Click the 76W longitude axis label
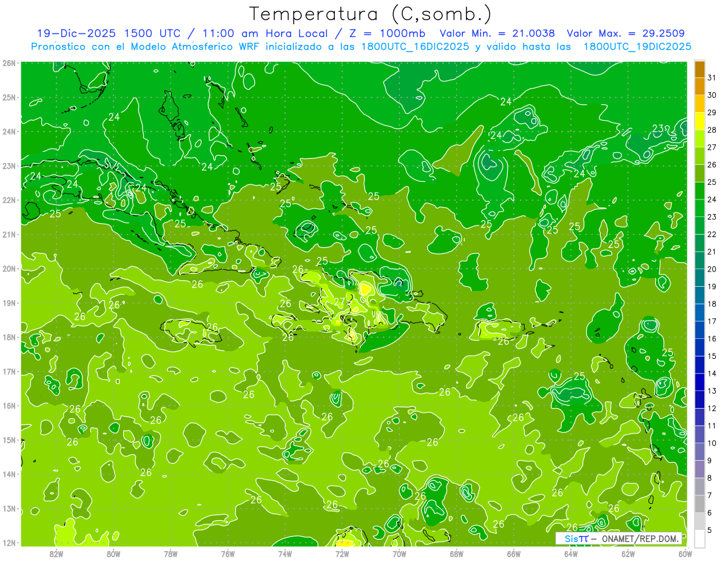The image size is (728, 562). click(228, 554)
